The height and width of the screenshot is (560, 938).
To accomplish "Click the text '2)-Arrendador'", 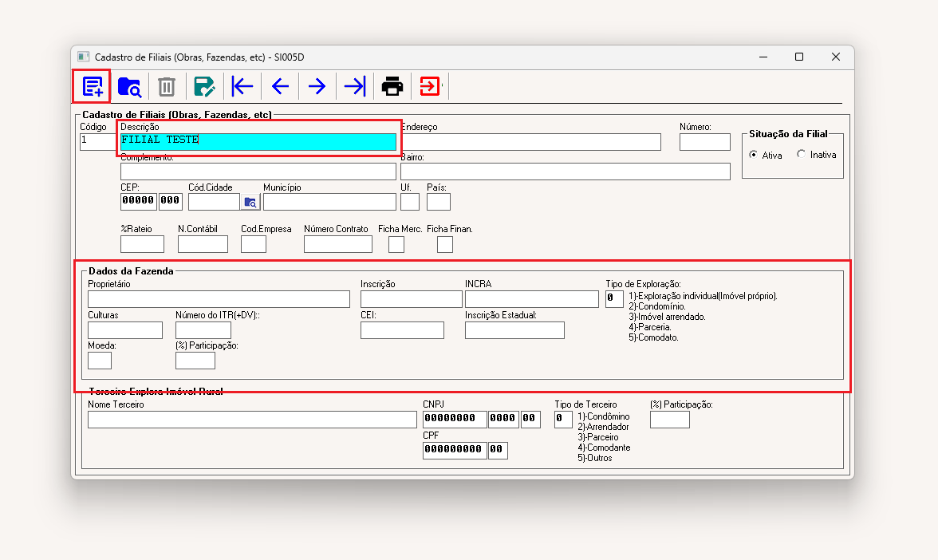I will [x=604, y=428].
